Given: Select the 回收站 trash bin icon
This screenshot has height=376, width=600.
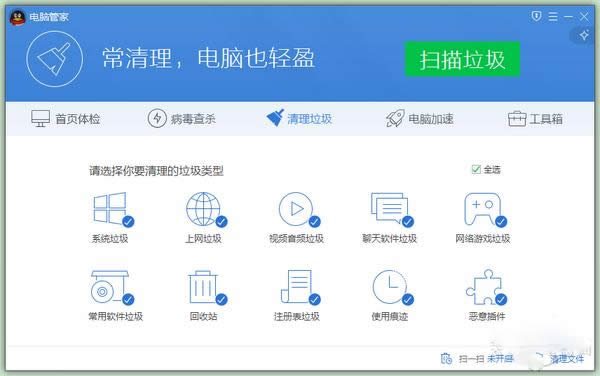Looking at the screenshot, I should (x=203, y=287).
